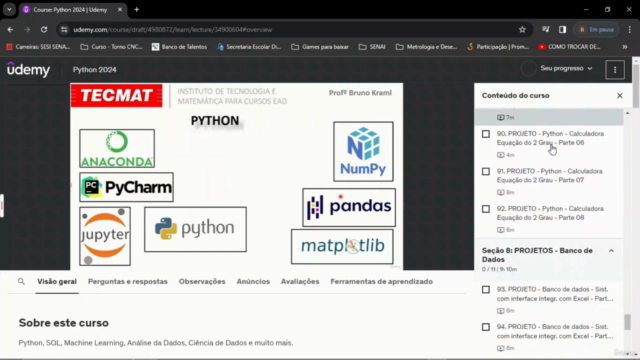
Task: Open 'Carreiras: SESI SENA...' bookmark
Action: click(x=38, y=47)
